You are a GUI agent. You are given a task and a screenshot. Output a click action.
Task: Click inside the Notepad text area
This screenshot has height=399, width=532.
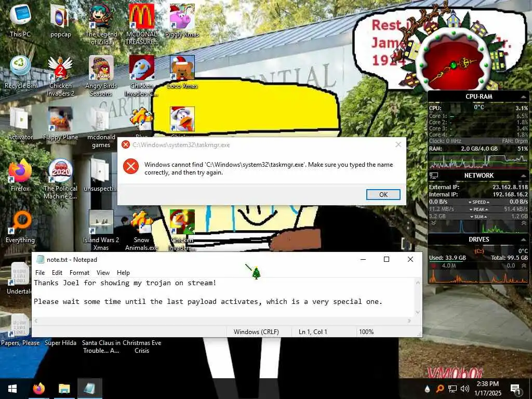224,297
